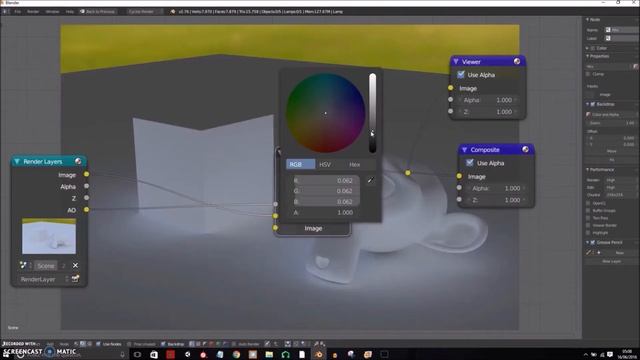The width and height of the screenshot is (640, 360).
Task: Collapse the Composite node triangle
Action: coord(464,150)
